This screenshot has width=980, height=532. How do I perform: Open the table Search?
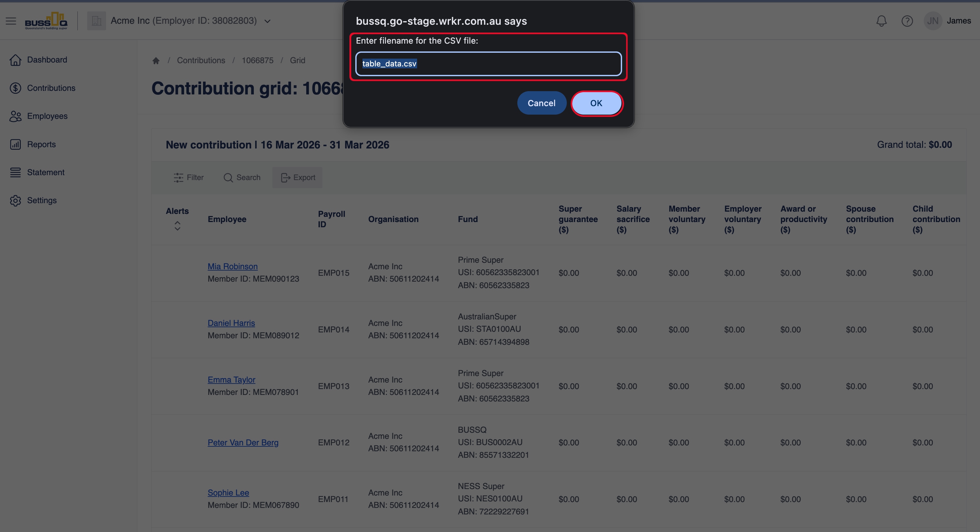tap(242, 177)
